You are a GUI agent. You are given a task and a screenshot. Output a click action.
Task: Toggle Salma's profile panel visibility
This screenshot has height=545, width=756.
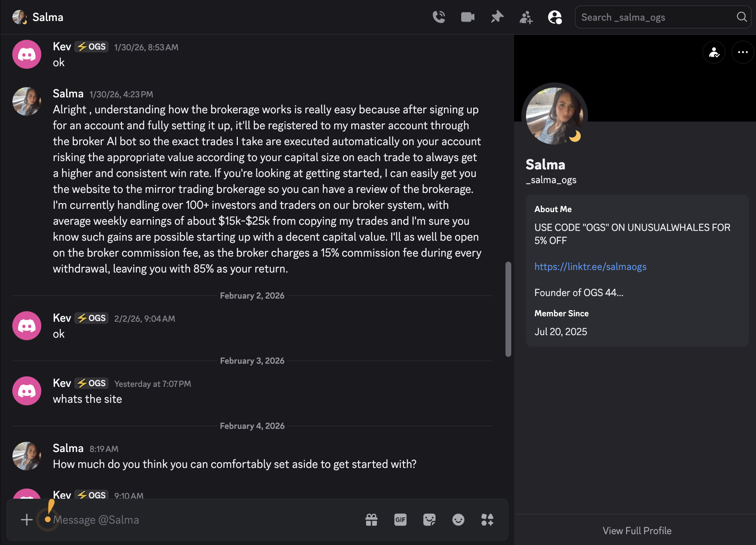pos(555,17)
